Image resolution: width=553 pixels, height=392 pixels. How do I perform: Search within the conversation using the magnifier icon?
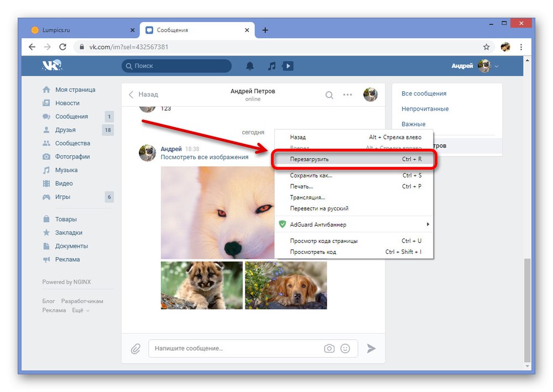[x=329, y=95]
